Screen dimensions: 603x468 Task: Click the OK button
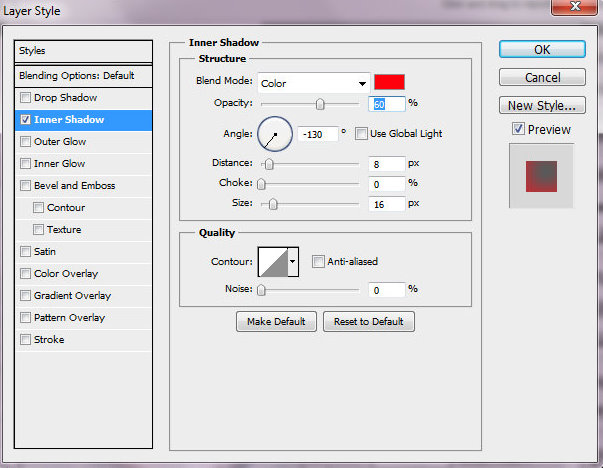point(542,50)
